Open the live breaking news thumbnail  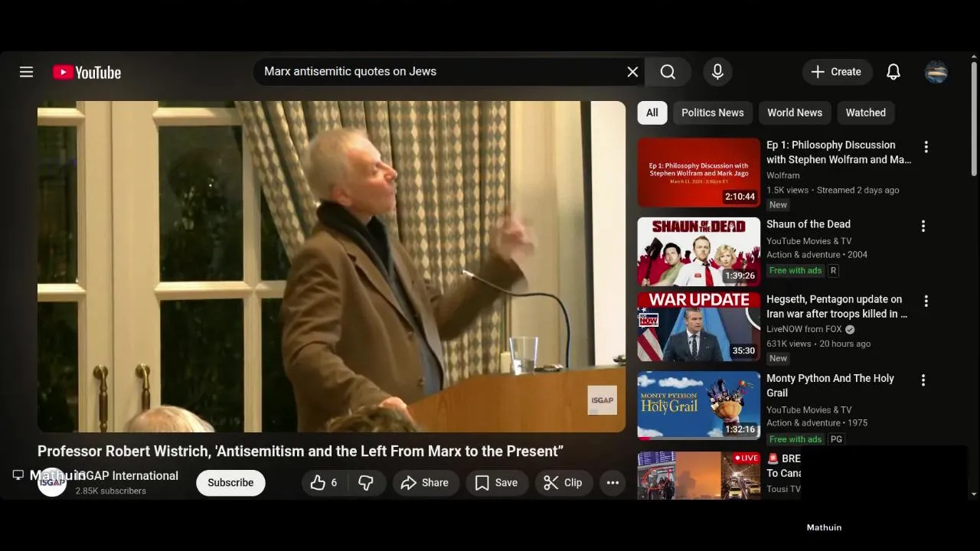tap(699, 475)
